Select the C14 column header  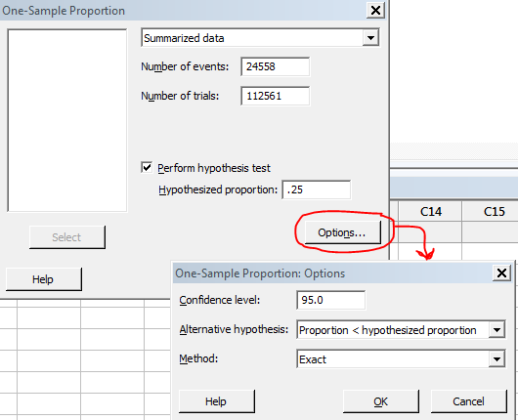tap(430, 211)
